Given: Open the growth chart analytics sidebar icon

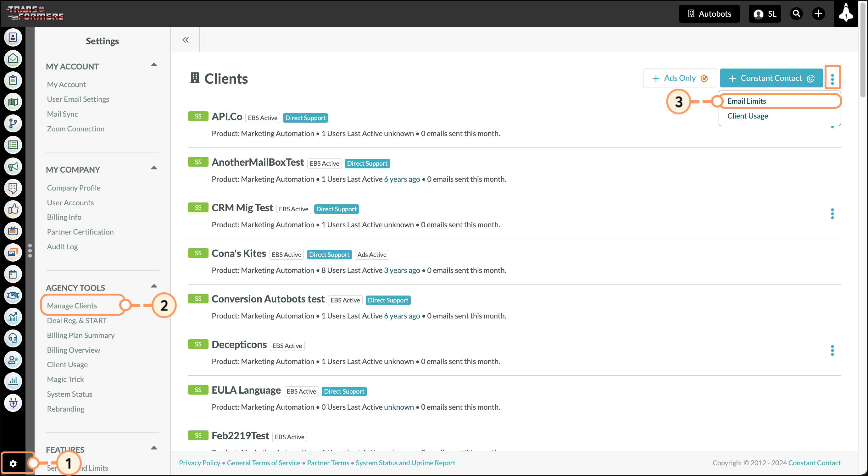Looking at the screenshot, I should pos(13,317).
